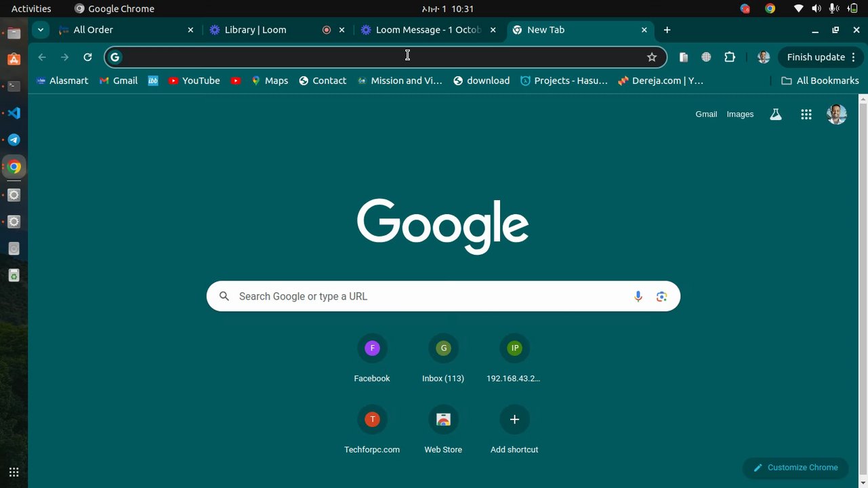Open the globe extension icon in the toolbar
The height and width of the screenshot is (488, 868).
coord(706,57)
